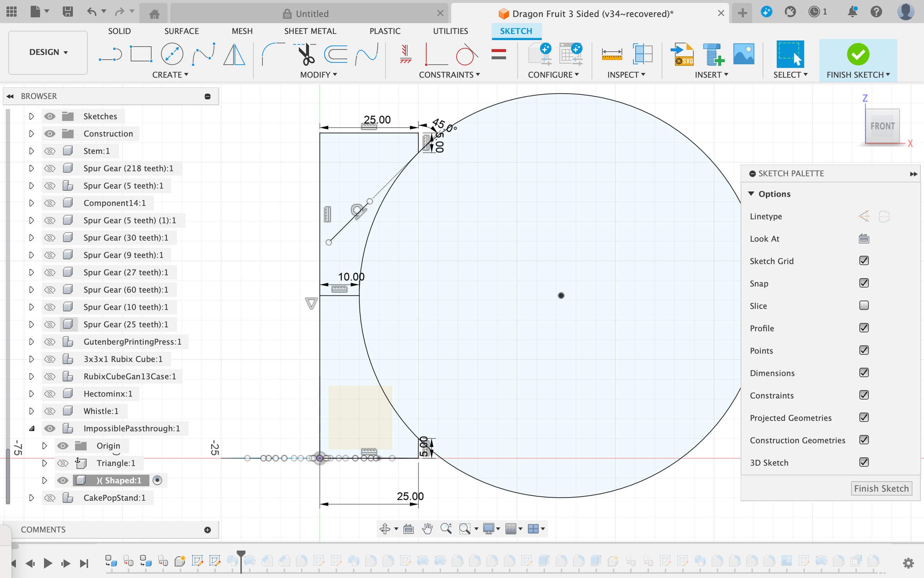Click the Finish Sketch palette button
This screenshot has height=578, width=924.
coord(881,489)
